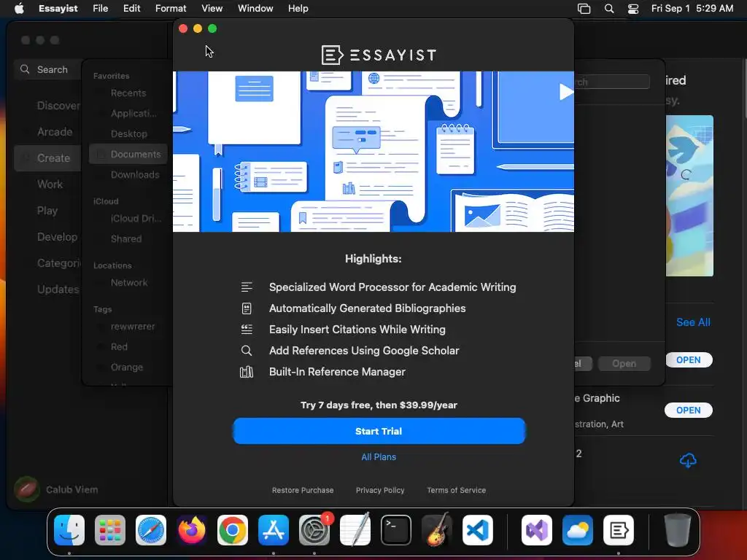Click Restore Purchase link

(303, 490)
